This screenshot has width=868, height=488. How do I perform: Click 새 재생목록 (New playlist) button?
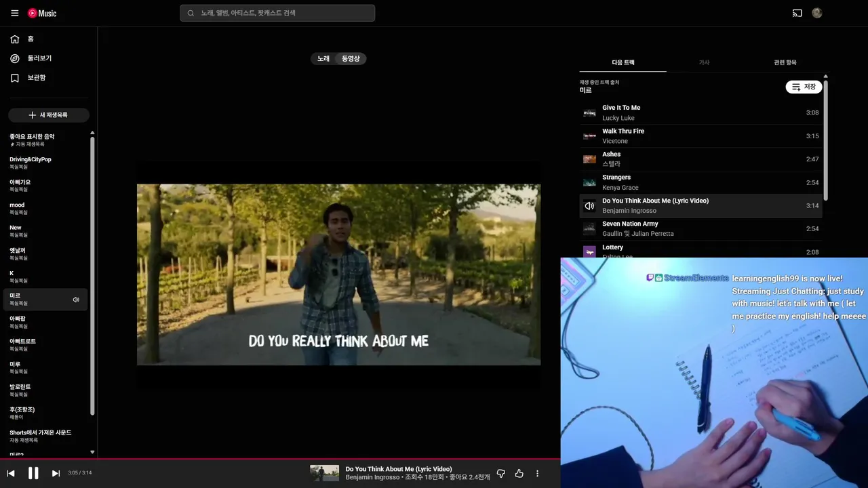49,115
